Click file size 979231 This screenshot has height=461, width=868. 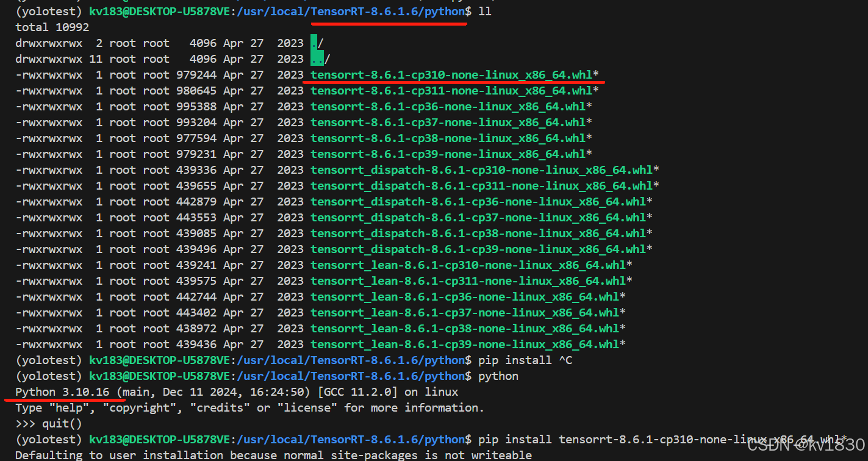tap(196, 154)
